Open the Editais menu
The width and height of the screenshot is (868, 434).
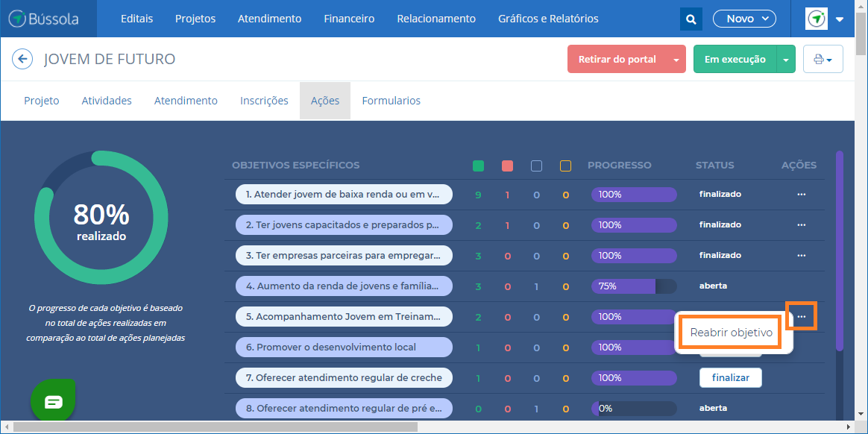(136, 19)
